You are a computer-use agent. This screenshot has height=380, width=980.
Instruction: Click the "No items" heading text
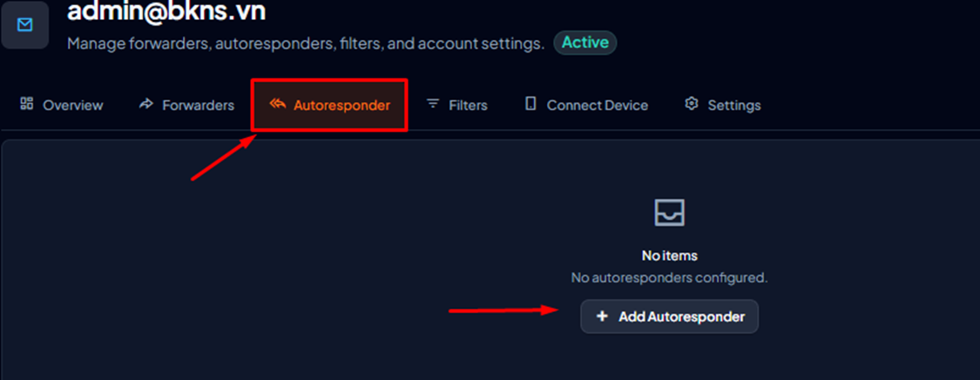click(x=669, y=255)
